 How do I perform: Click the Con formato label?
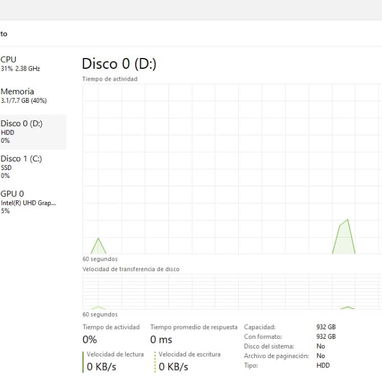tap(263, 337)
